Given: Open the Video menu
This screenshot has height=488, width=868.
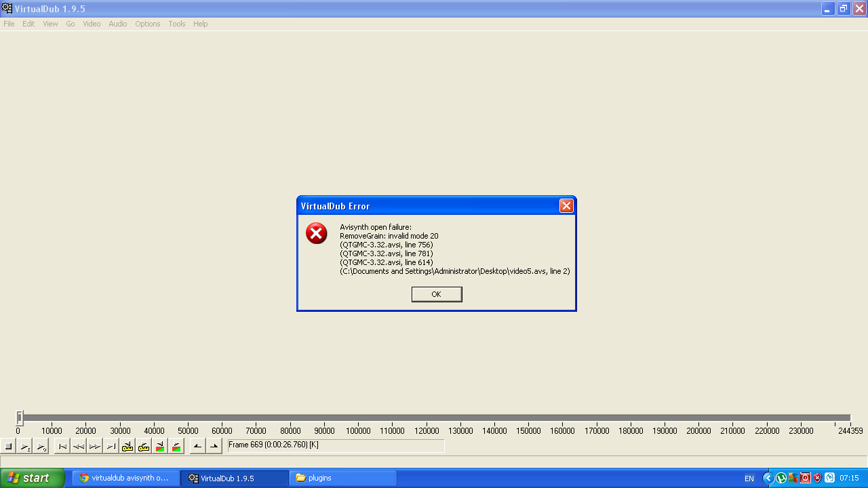Looking at the screenshot, I should click(92, 24).
